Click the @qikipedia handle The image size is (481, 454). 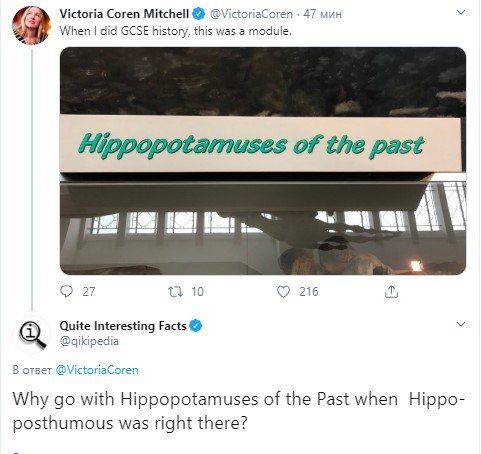[x=89, y=341]
